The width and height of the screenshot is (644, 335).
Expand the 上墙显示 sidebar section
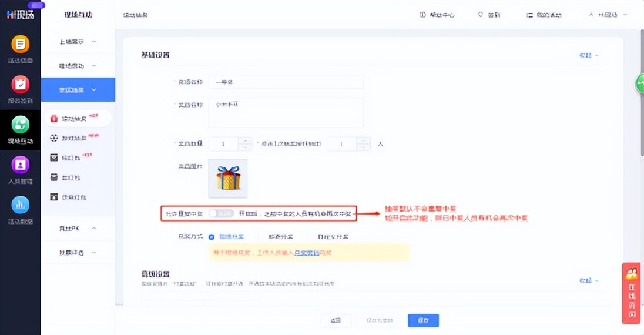pos(78,42)
